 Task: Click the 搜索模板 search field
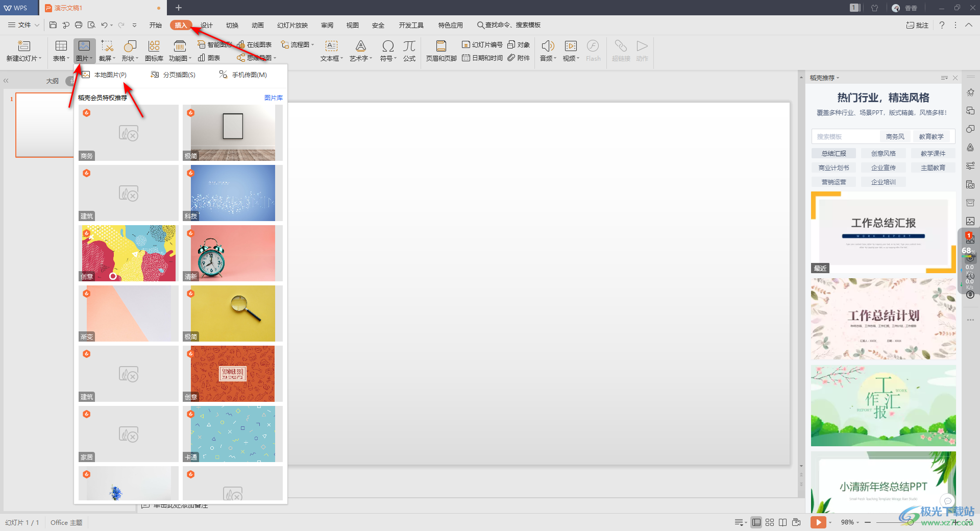pyautogui.click(x=846, y=136)
